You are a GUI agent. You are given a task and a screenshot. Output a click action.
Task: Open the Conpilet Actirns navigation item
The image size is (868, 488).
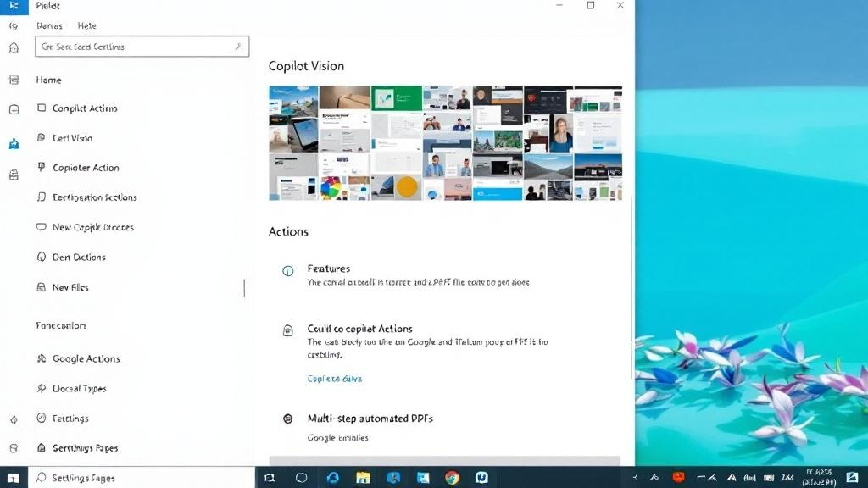[85, 108]
